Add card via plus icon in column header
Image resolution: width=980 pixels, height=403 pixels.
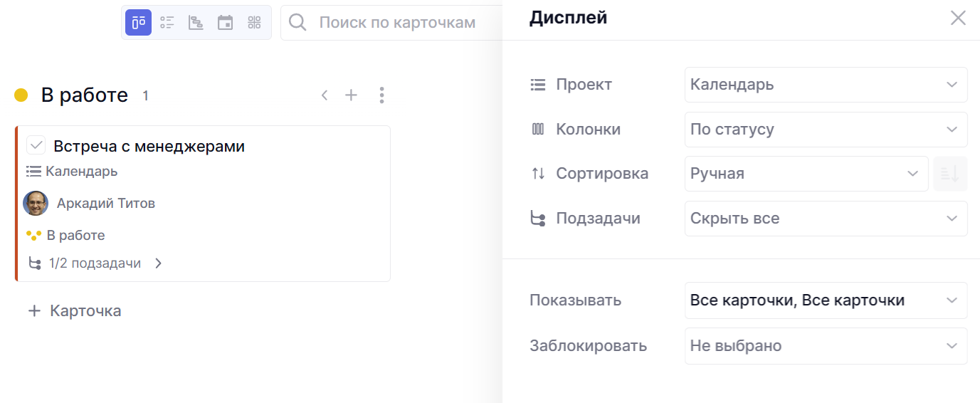[351, 95]
